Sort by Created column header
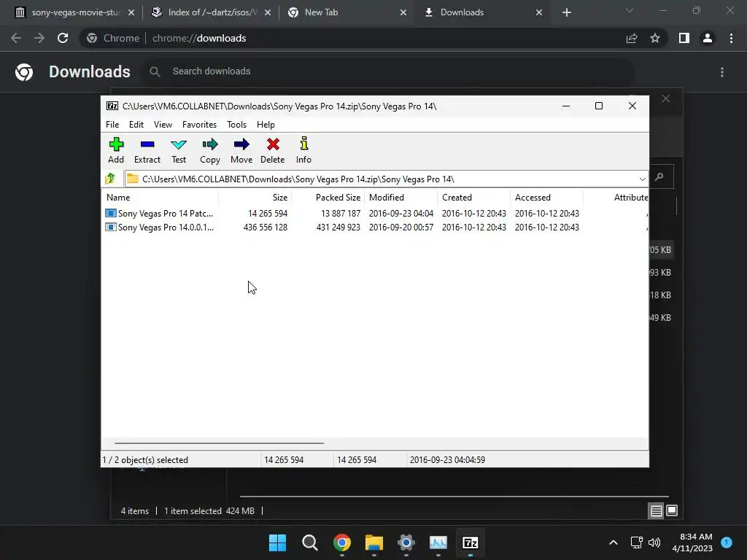 pyautogui.click(x=474, y=197)
